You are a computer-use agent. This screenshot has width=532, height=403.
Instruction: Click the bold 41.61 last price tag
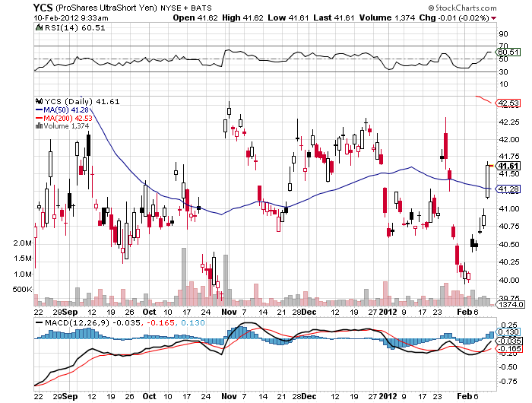508,166
